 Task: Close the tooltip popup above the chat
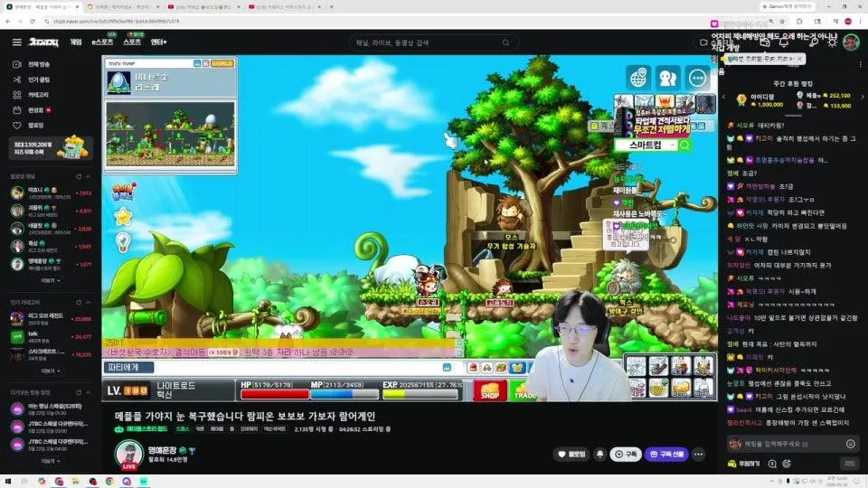click(x=798, y=58)
